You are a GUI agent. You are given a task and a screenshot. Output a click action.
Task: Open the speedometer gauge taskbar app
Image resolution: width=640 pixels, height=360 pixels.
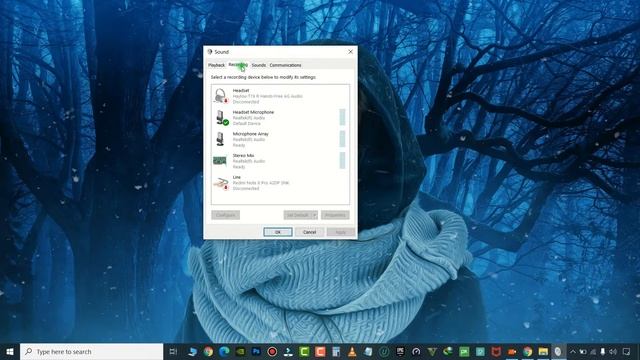click(x=416, y=351)
